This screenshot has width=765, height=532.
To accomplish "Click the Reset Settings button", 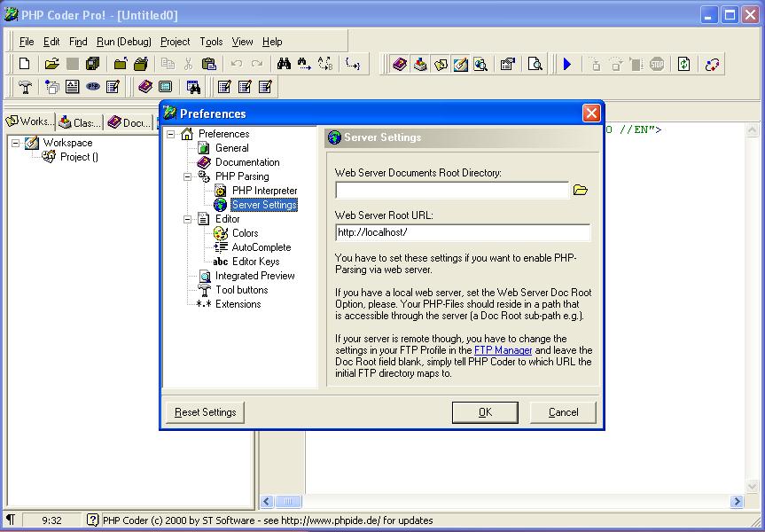I will pyautogui.click(x=206, y=412).
